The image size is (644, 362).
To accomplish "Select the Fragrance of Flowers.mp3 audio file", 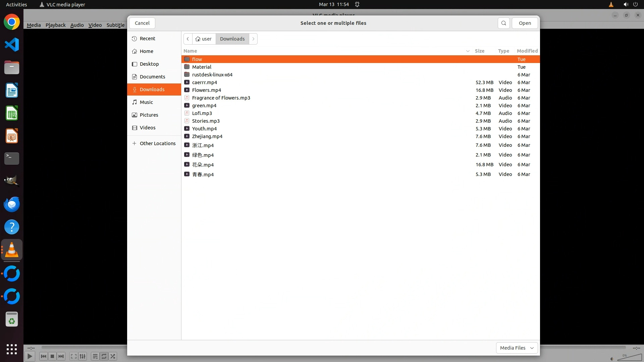I will pos(221,98).
